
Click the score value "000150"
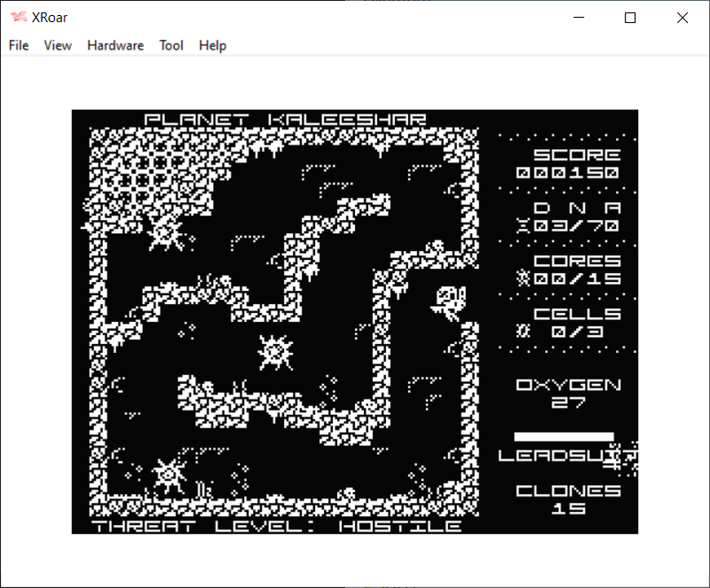(568, 172)
